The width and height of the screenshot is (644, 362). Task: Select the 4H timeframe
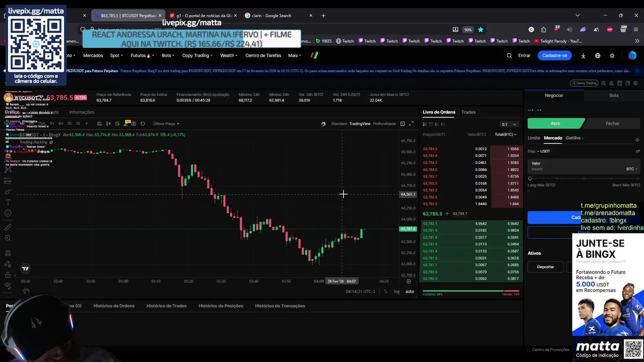[60, 124]
